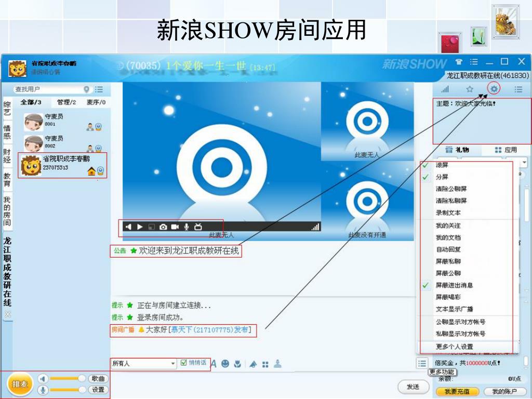The image size is (532, 399).
Task: Take a snapshot with the camera icon
Action: (163, 227)
